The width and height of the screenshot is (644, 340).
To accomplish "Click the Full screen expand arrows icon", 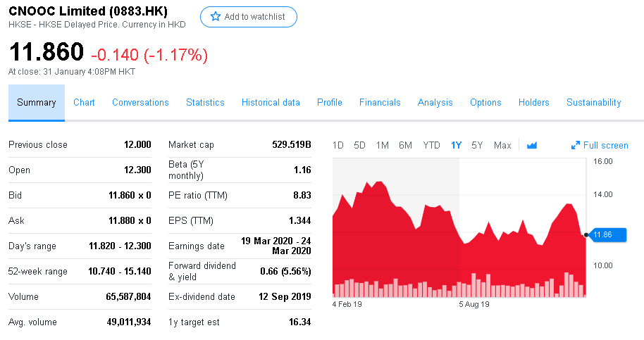I will (576, 146).
